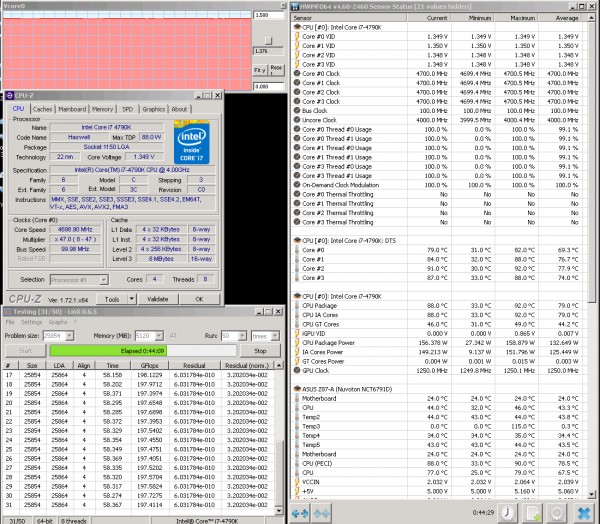The image size is (600, 524).
Task: Open the Graphs menu in LinX
Action: [58, 322]
